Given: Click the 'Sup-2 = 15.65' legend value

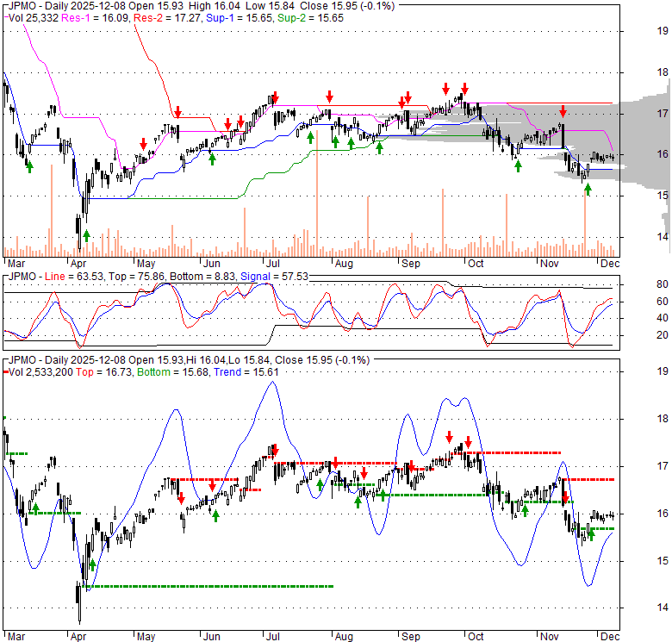Looking at the screenshot, I should [x=310, y=18].
